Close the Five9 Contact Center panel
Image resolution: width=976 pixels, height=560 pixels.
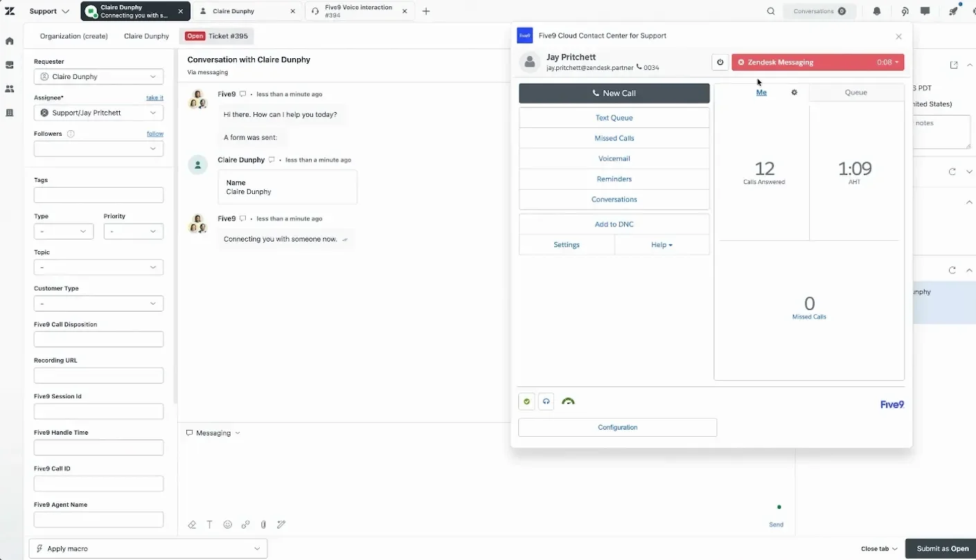(898, 37)
